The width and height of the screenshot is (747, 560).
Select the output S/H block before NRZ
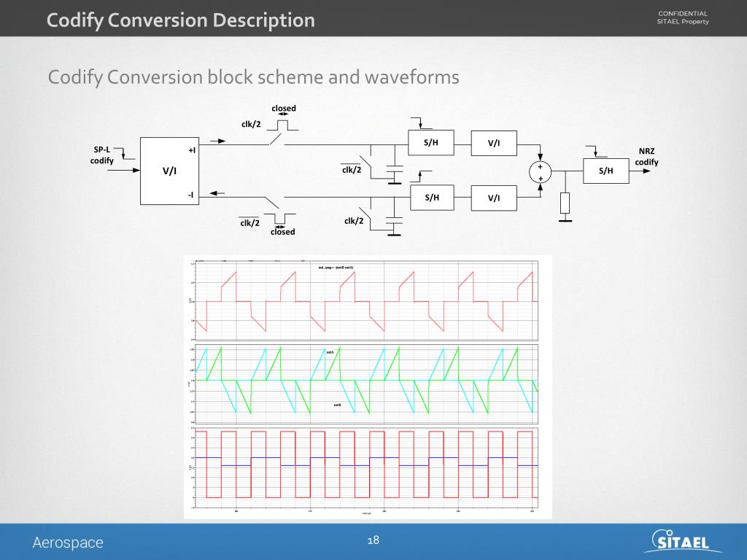click(x=606, y=171)
